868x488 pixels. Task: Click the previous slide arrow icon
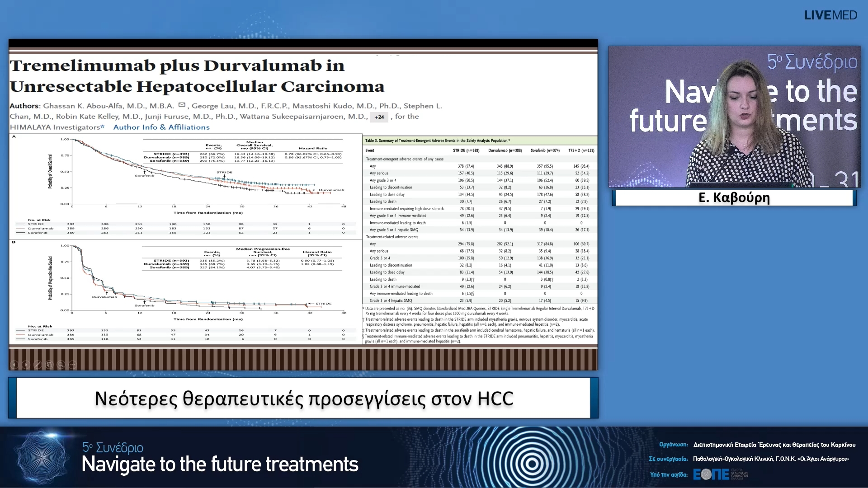pos(14,365)
